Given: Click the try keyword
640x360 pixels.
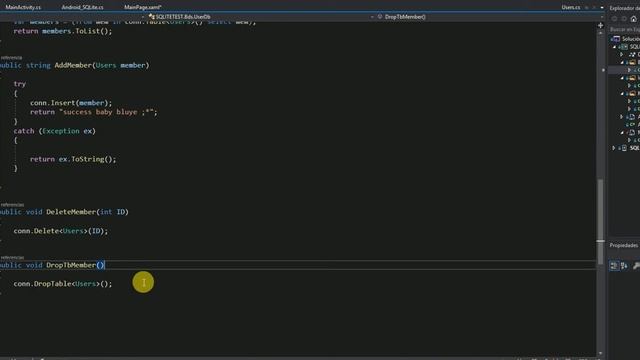Looking at the screenshot, I should pos(20,84).
